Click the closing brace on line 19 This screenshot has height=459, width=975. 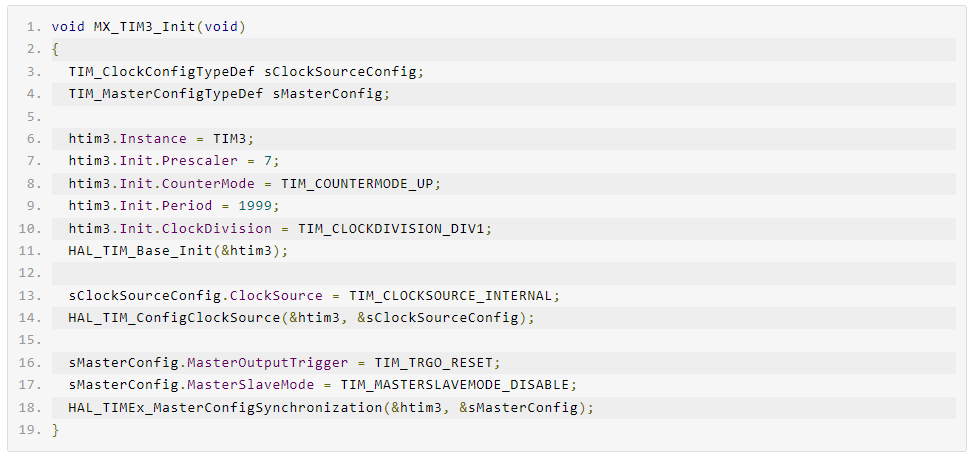coord(55,430)
